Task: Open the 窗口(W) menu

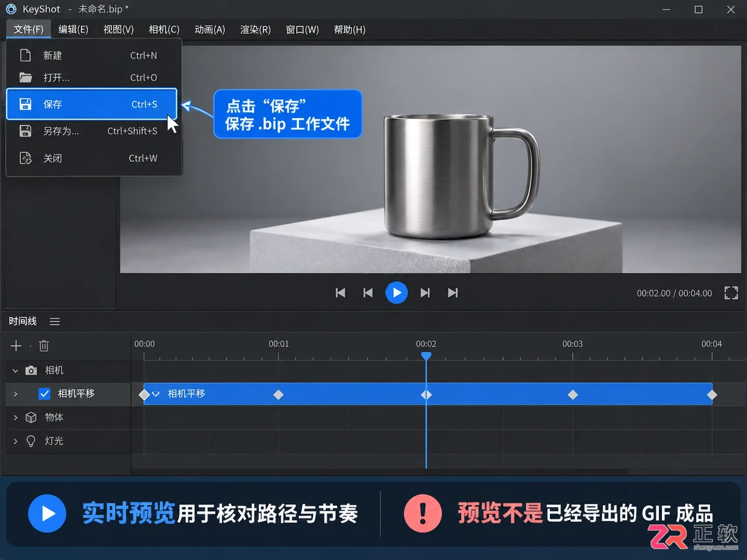Action: point(302,30)
